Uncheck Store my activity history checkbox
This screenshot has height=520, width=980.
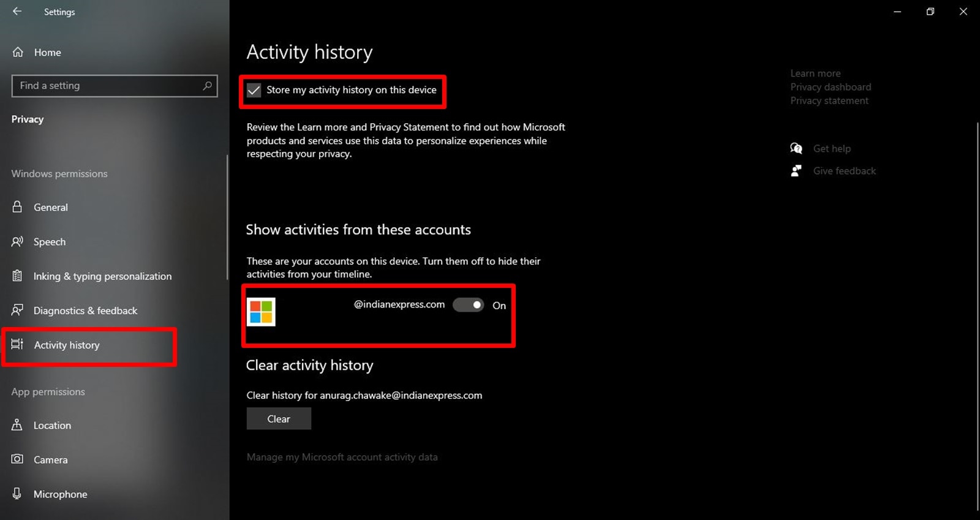[x=254, y=90]
